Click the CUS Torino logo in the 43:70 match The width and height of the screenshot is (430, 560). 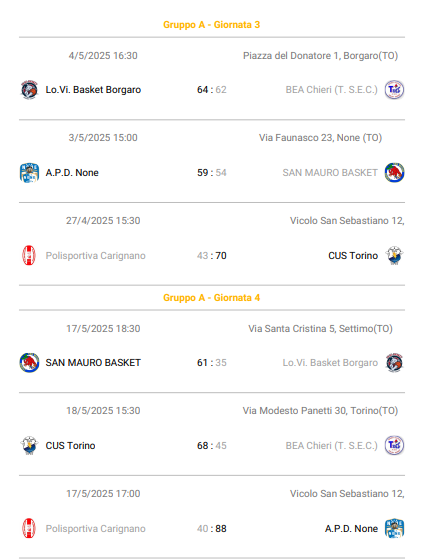point(394,256)
